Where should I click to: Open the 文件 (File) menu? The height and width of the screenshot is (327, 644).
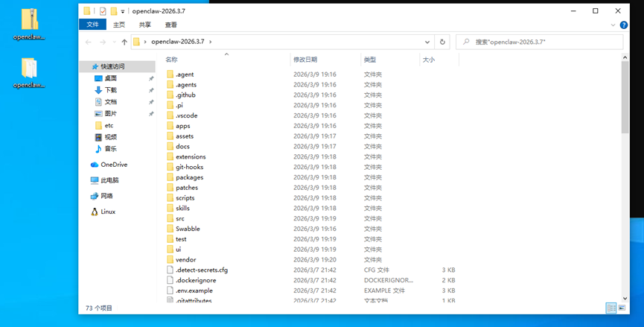point(92,25)
